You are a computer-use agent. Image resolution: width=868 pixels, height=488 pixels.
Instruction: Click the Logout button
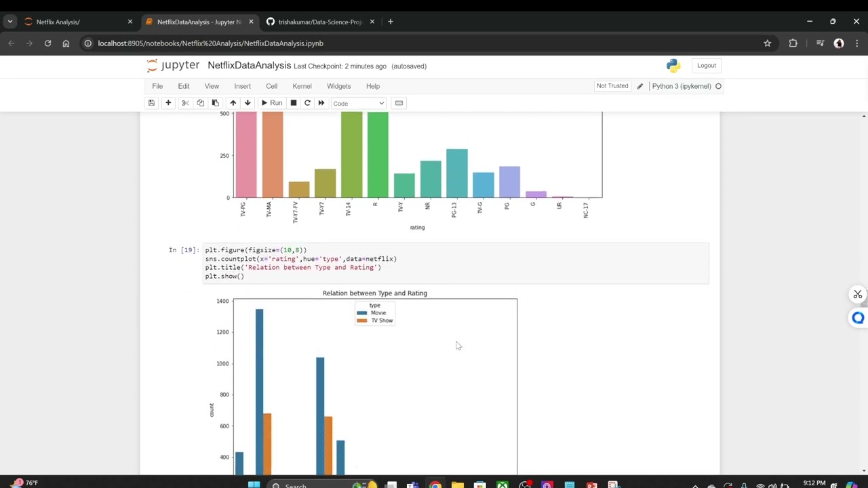coord(707,66)
